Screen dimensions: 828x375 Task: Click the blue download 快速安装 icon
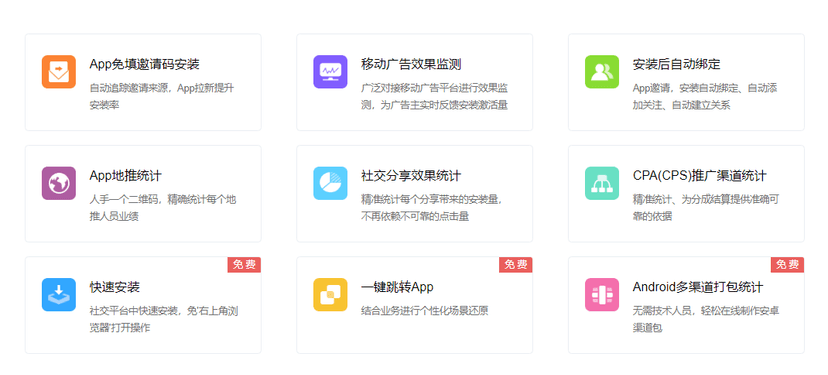pyautogui.click(x=59, y=295)
